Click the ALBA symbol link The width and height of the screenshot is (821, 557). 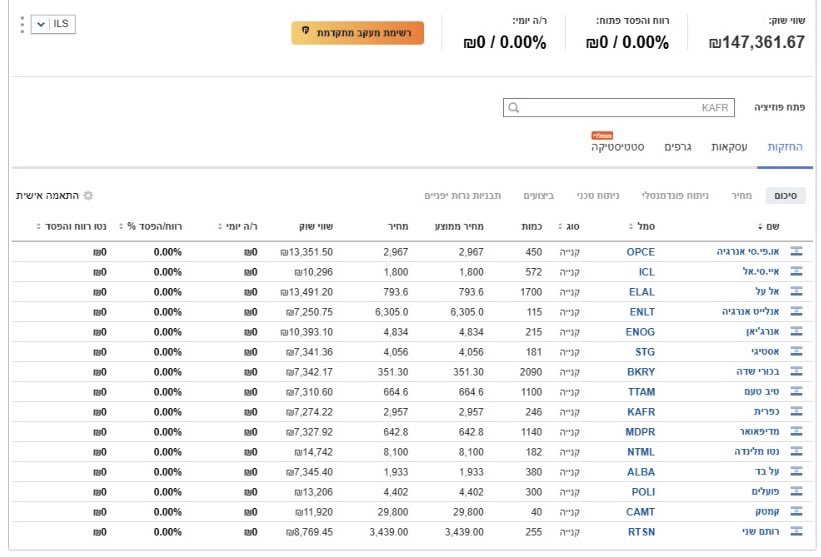coord(641,472)
